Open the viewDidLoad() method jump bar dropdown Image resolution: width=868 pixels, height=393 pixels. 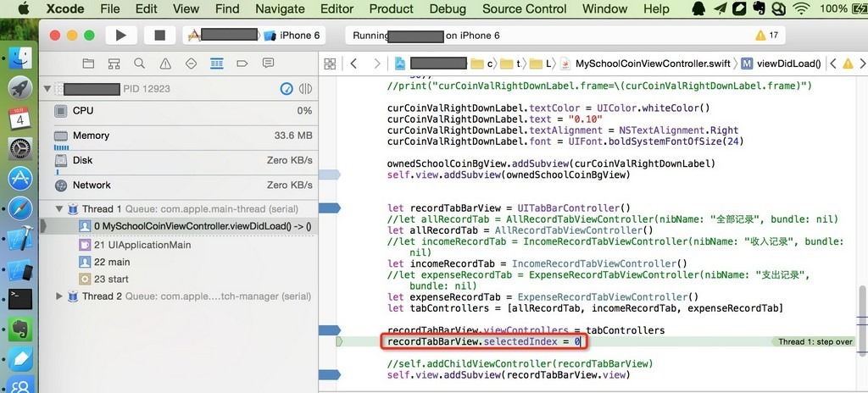click(x=782, y=64)
